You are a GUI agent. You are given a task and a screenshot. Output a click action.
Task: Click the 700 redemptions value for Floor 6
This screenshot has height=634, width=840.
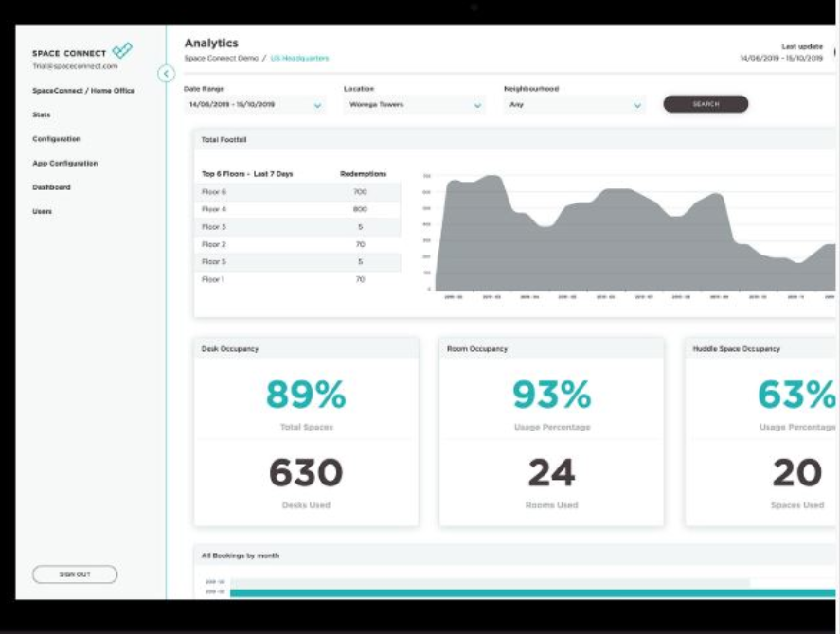tap(360, 192)
